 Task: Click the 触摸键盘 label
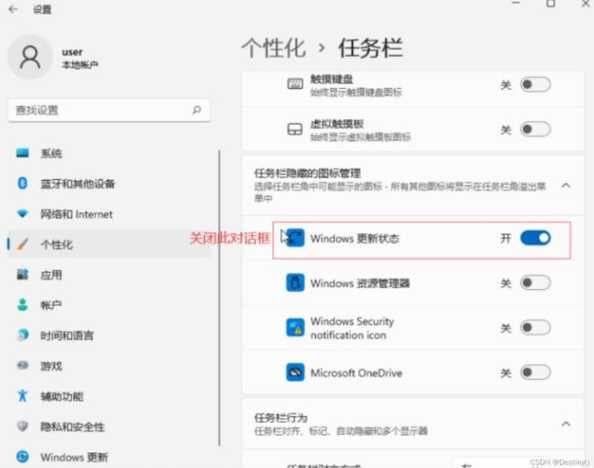tap(331, 79)
